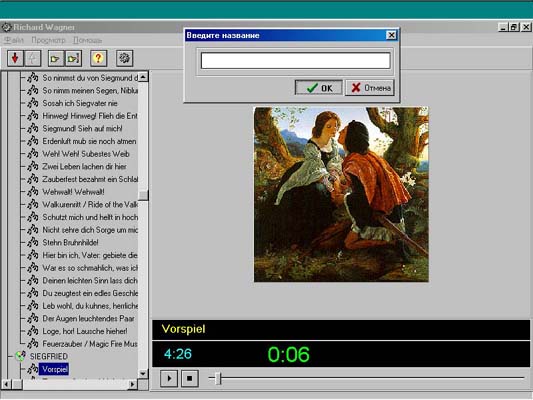
Task: Click the Richard Wagner title bar icon
Action: click(x=6, y=27)
